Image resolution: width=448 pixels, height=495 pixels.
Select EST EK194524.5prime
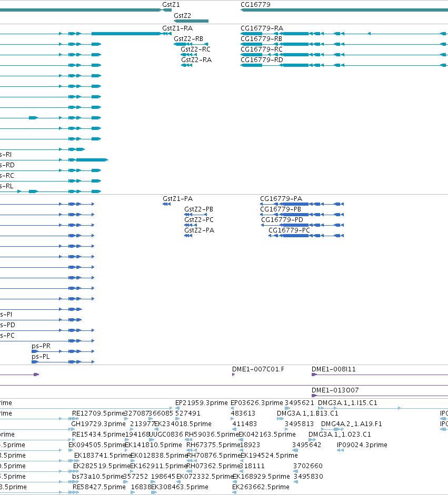pos(269,456)
